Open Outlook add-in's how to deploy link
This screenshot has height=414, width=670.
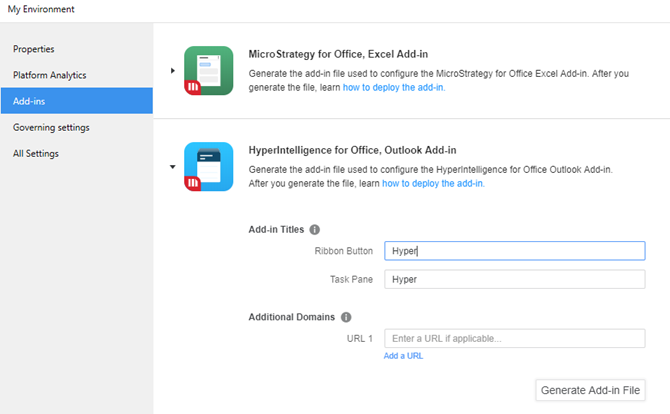433,183
